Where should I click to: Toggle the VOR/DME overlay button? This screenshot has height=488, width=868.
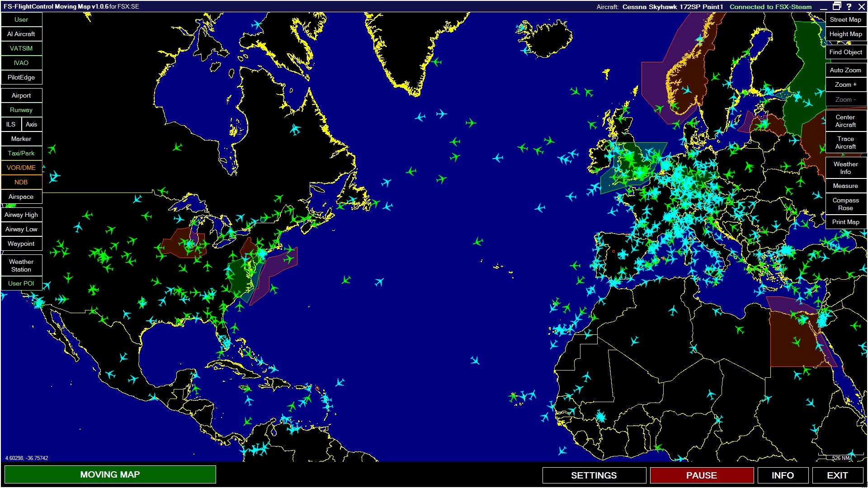coord(21,168)
